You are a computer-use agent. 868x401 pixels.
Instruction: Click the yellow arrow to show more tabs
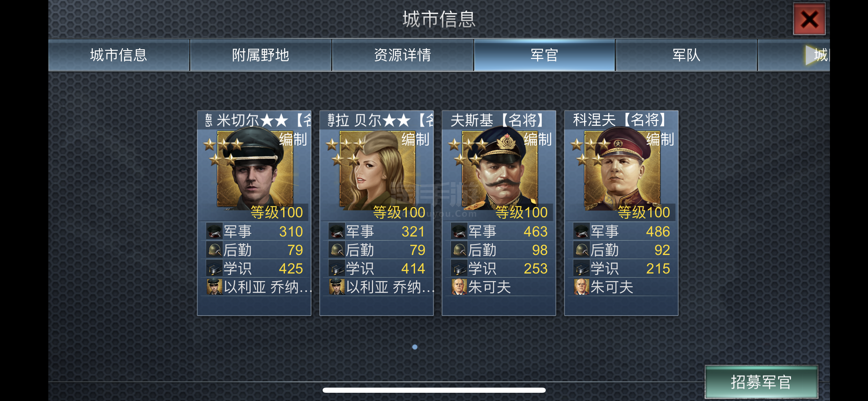point(812,55)
